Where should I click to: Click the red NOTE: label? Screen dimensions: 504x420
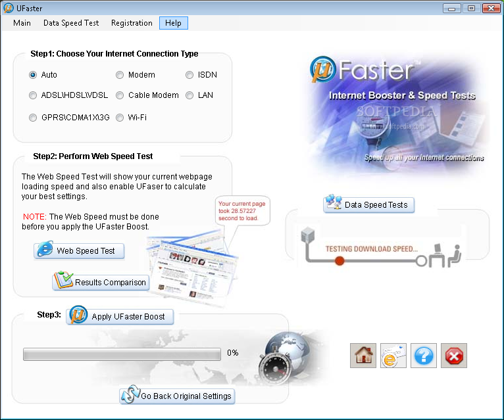click(x=35, y=217)
